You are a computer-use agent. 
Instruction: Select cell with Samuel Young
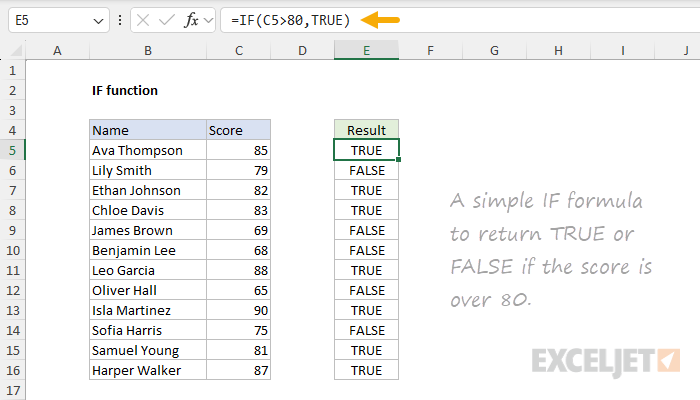(x=148, y=350)
